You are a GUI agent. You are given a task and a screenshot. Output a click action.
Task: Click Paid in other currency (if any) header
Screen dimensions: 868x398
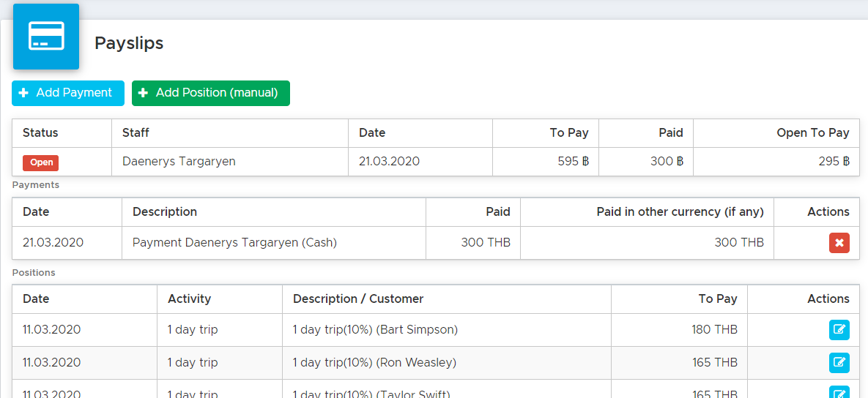pos(680,211)
